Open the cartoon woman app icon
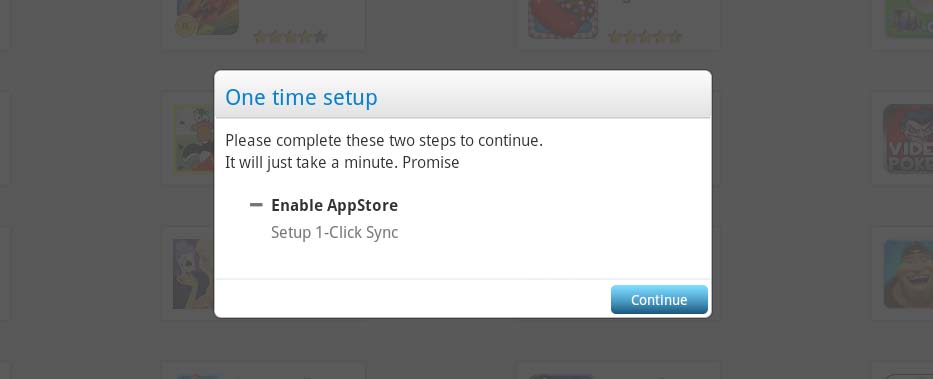The width and height of the screenshot is (933, 379). click(193, 274)
